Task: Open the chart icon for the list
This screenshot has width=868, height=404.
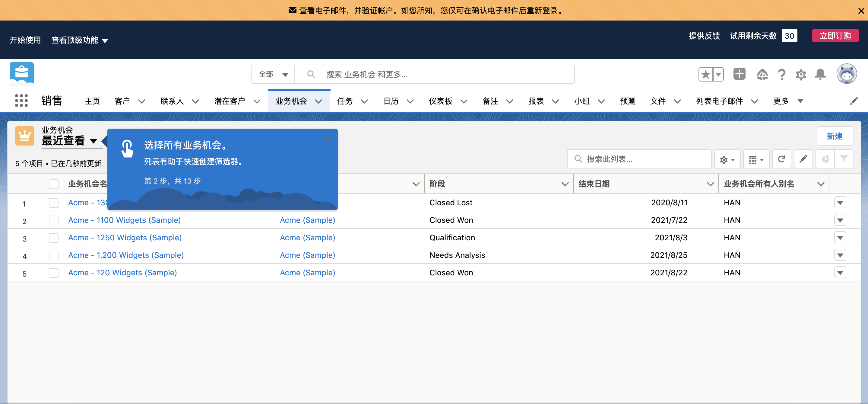Action: click(825, 159)
